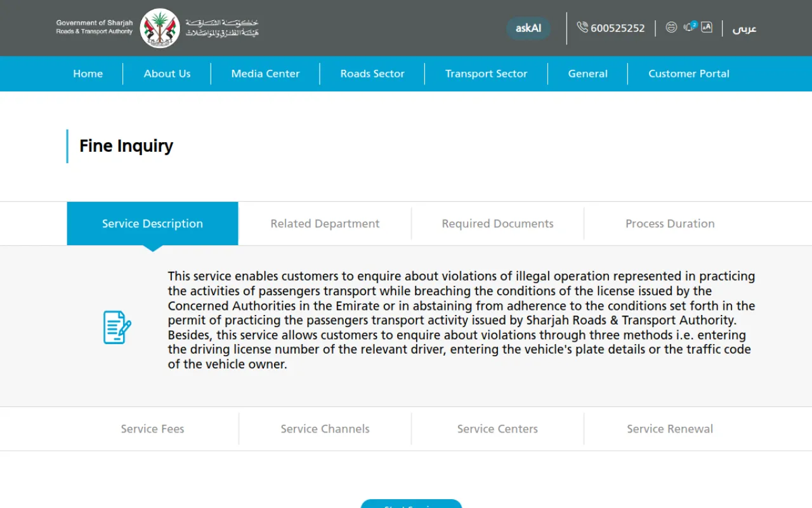Click the Fine Inquiry page heading
This screenshot has height=508, width=812.
pos(126,146)
